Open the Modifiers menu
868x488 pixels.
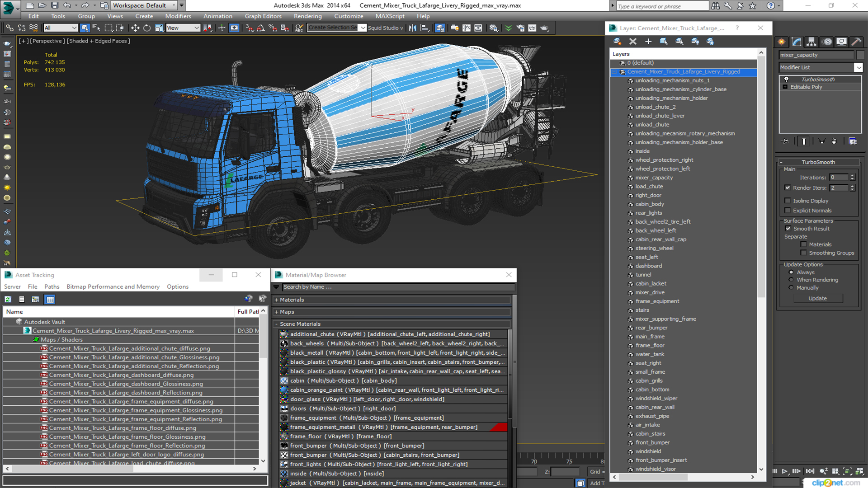[178, 16]
